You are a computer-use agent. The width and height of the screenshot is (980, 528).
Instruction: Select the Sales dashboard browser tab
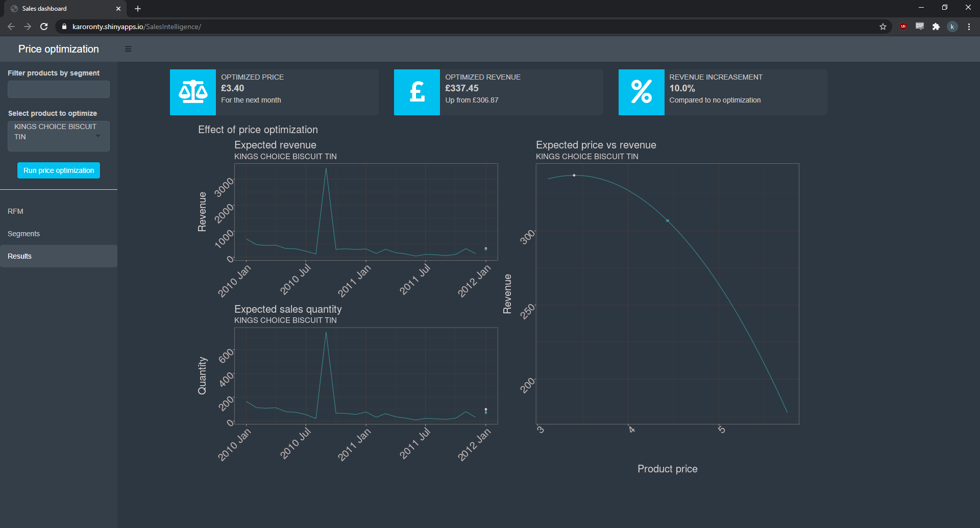pos(65,9)
